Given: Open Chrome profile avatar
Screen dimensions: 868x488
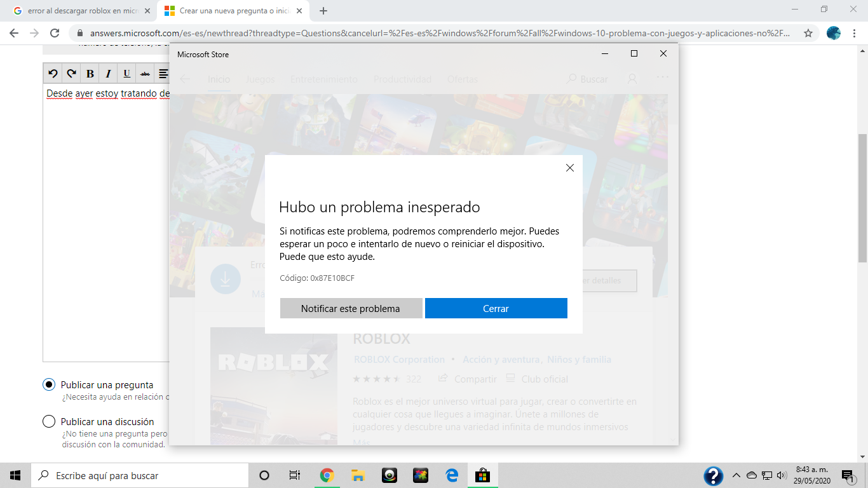Looking at the screenshot, I should pos(834,33).
